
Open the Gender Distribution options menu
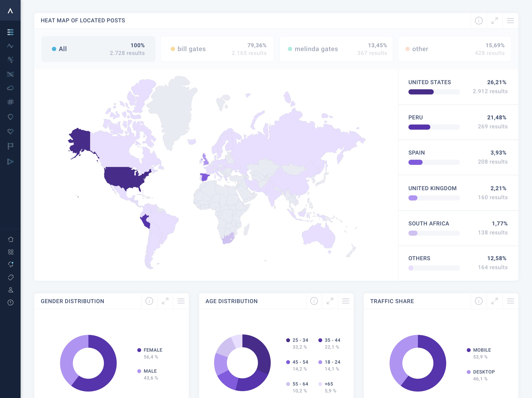[x=181, y=301]
